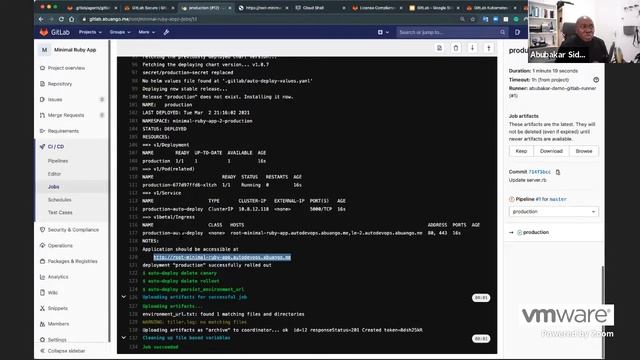Open commit 714f5bcc link

539,172
